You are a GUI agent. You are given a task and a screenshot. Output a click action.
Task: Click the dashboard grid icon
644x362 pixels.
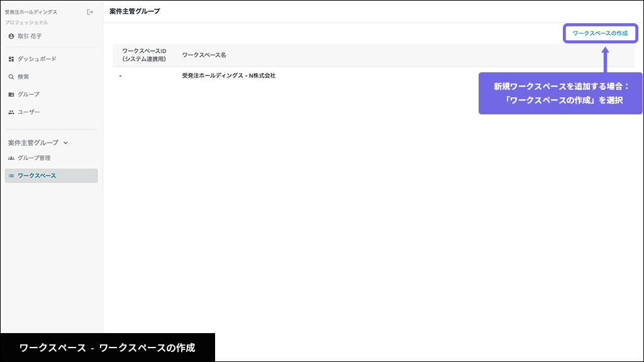tap(11, 59)
